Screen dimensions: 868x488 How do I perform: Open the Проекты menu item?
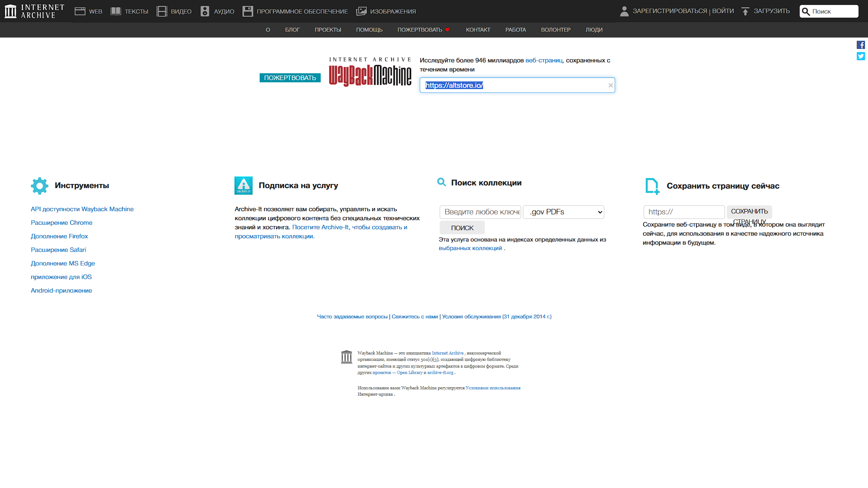pos(328,30)
